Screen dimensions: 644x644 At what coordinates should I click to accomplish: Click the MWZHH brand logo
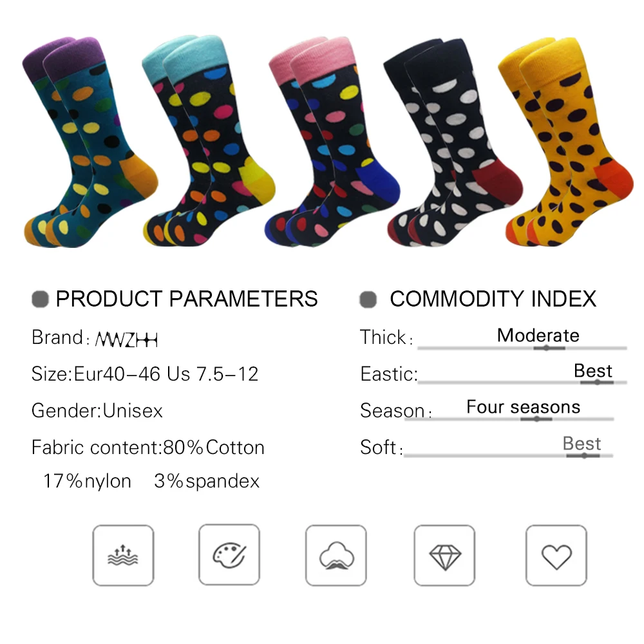pyautogui.click(x=126, y=339)
